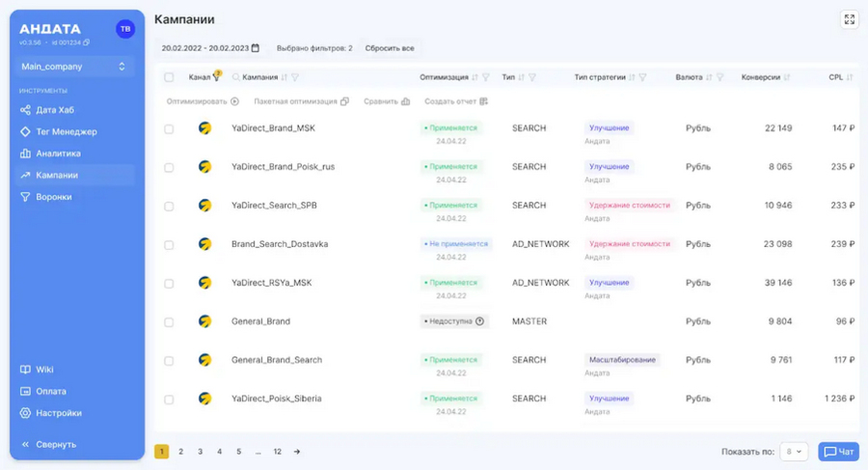Go to page 4
This screenshot has width=868, height=470.
tap(219, 452)
